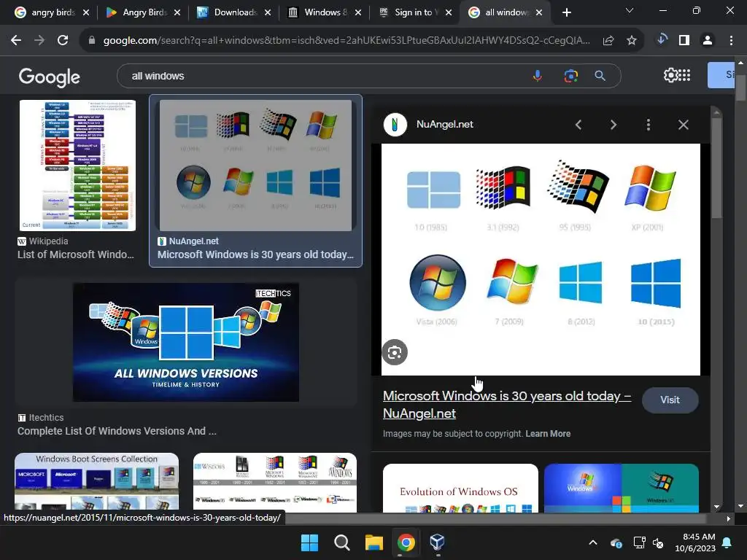The width and height of the screenshot is (747, 560).
Task: Select Wikipedia Windows list thumbnail
Action: click(77, 166)
